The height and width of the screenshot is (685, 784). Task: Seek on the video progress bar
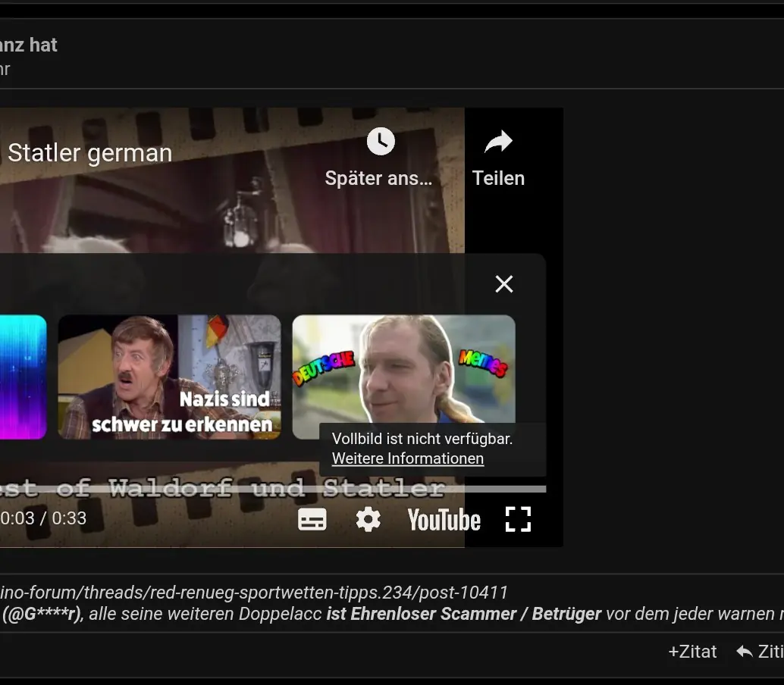(x=273, y=490)
